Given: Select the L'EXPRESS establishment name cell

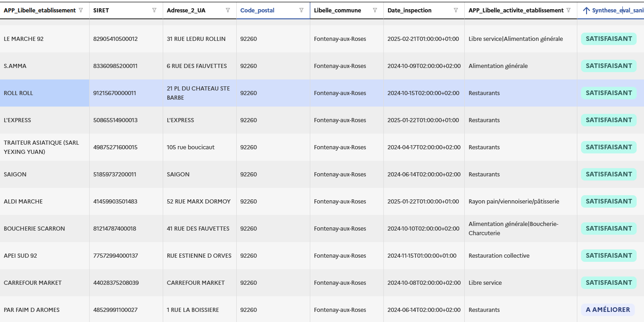Looking at the screenshot, I should click(45, 120).
